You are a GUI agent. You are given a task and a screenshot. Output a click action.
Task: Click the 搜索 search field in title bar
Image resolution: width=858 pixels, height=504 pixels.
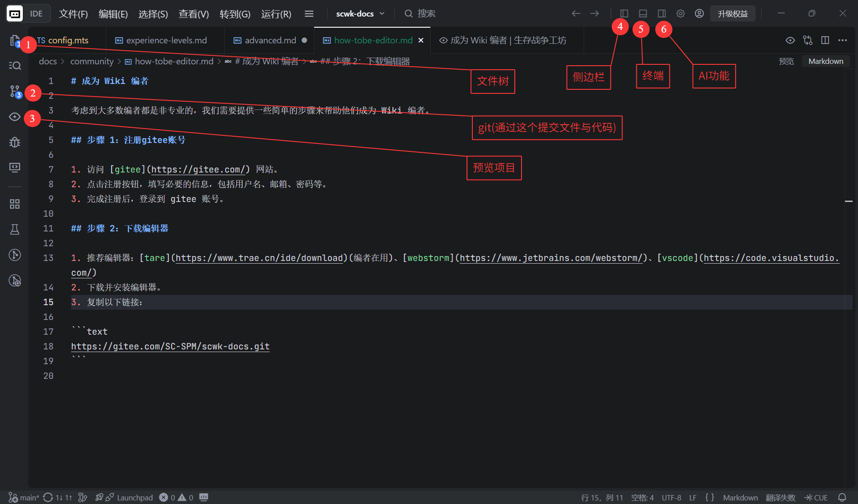[x=420, y=13]
